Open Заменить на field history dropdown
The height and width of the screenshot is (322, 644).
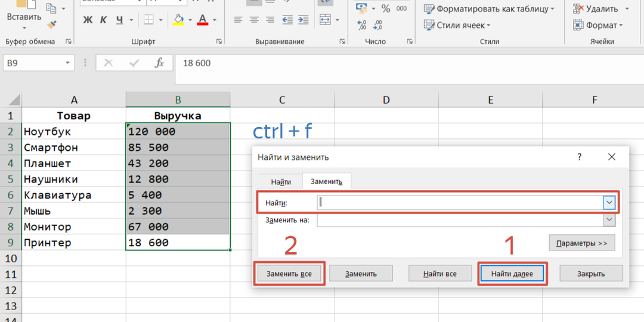point(609,220)
